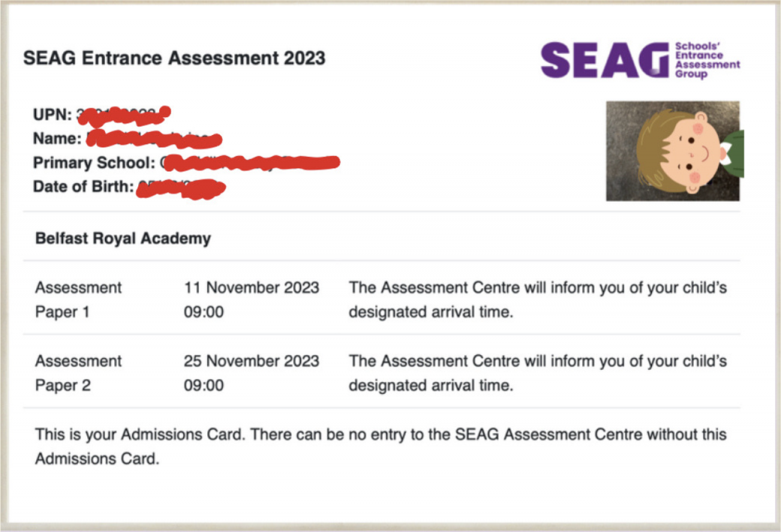Click the redacted Primary School value
The height and width of the screenshot is (532, 781).
pyautogui.click(x=251, y=163)
